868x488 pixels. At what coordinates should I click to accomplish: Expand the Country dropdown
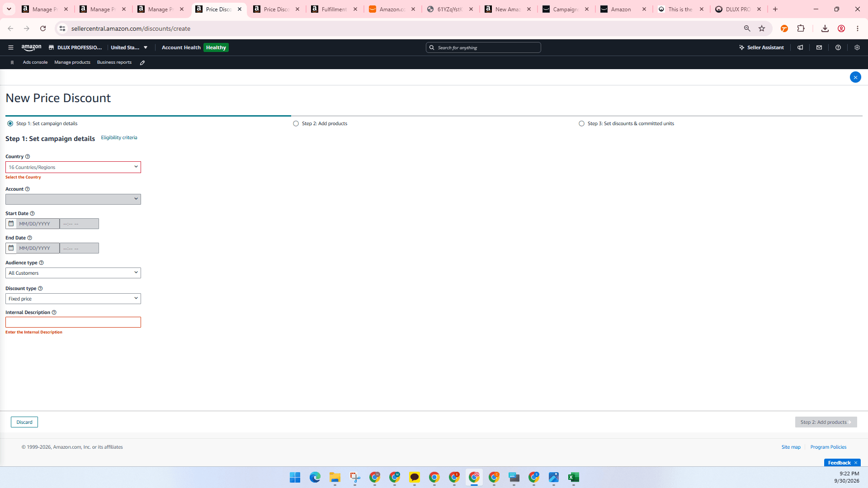coord(73,167)
